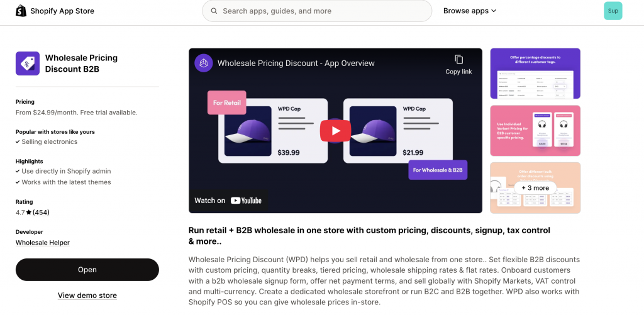
Task: Open the View demo store link
Action: coord(87,296)
